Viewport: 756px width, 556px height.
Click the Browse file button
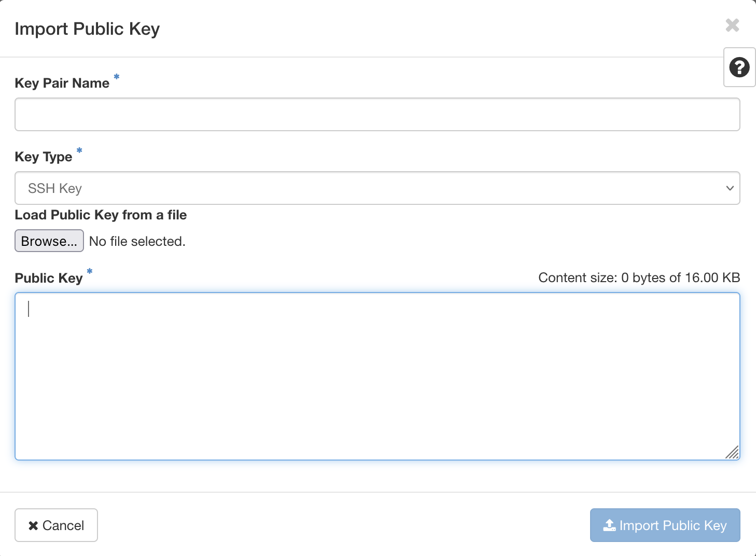(49, 241)
